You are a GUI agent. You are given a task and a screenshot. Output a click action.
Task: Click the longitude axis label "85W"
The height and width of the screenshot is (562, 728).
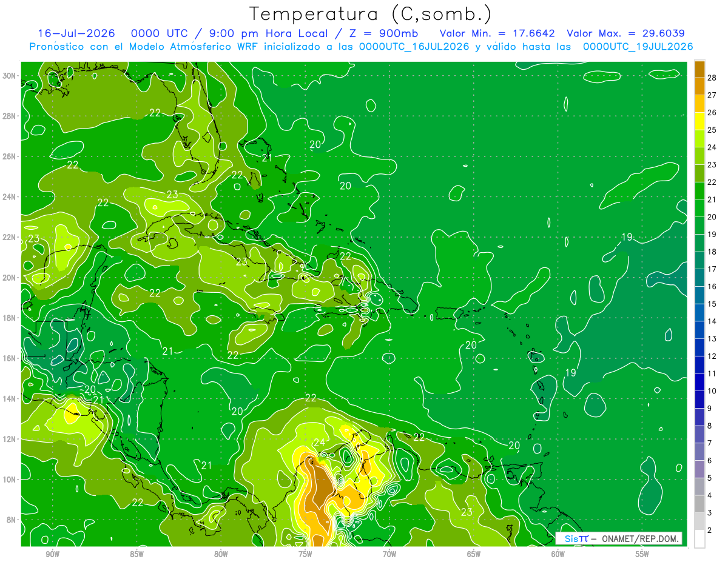(136, 554)
